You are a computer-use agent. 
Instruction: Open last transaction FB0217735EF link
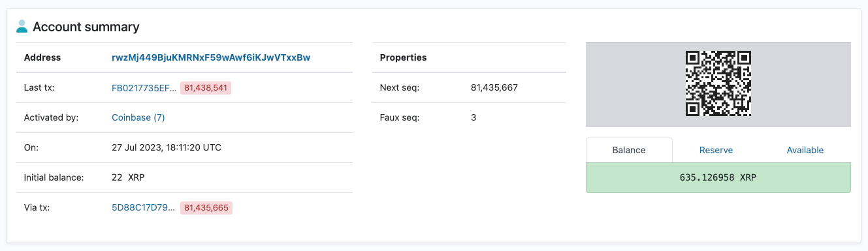(144, 87)
